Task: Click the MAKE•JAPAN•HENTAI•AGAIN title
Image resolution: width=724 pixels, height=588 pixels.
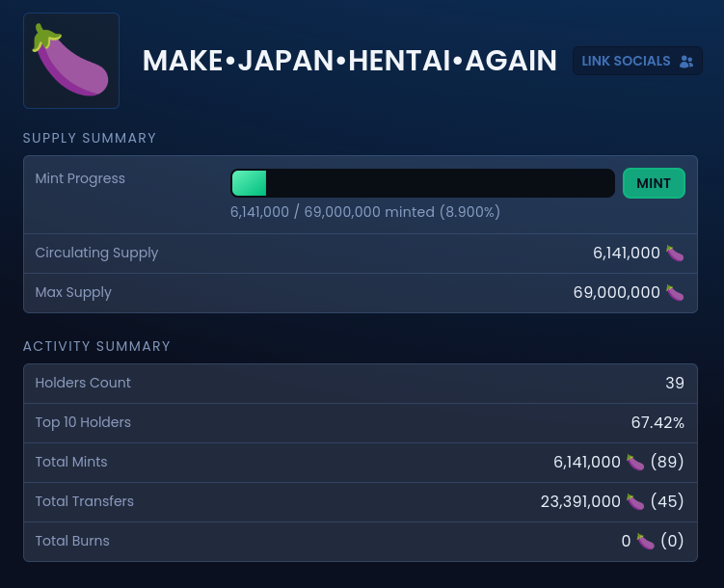Action: tap(350, 61)
